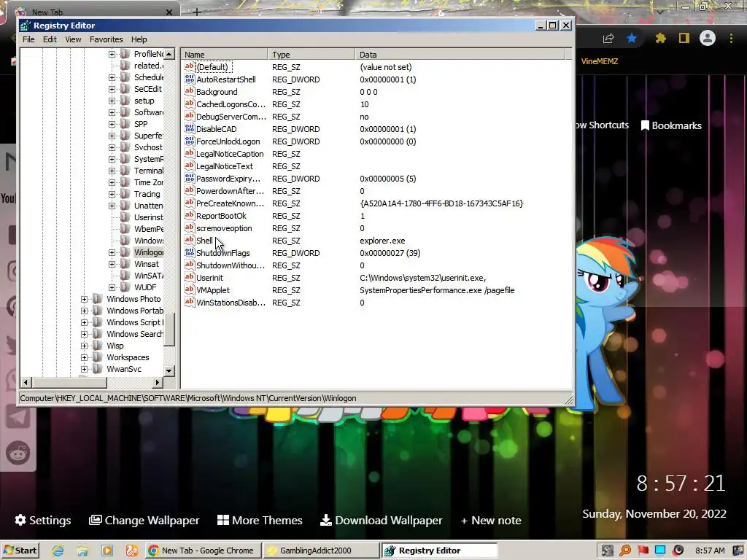Open Chrome extensions puzzle icon

pos(660,38)
